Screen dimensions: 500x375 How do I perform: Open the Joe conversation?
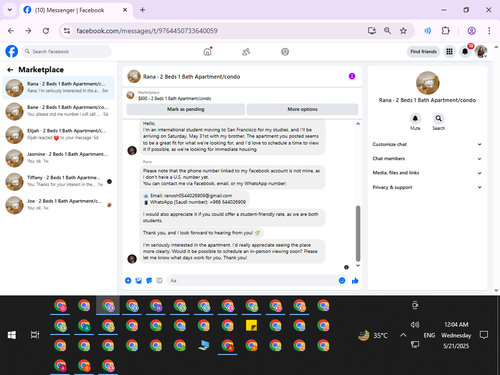[59, 205]
